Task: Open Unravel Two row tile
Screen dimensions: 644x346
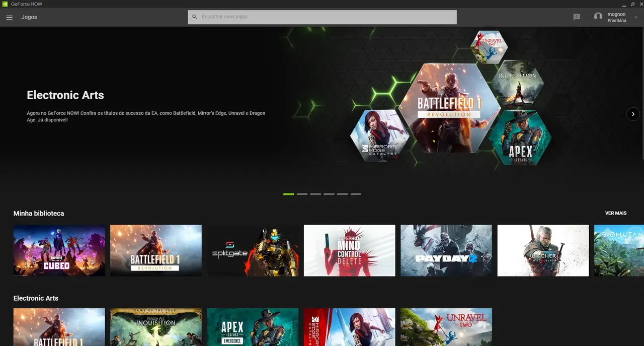Action: point(446,327)
